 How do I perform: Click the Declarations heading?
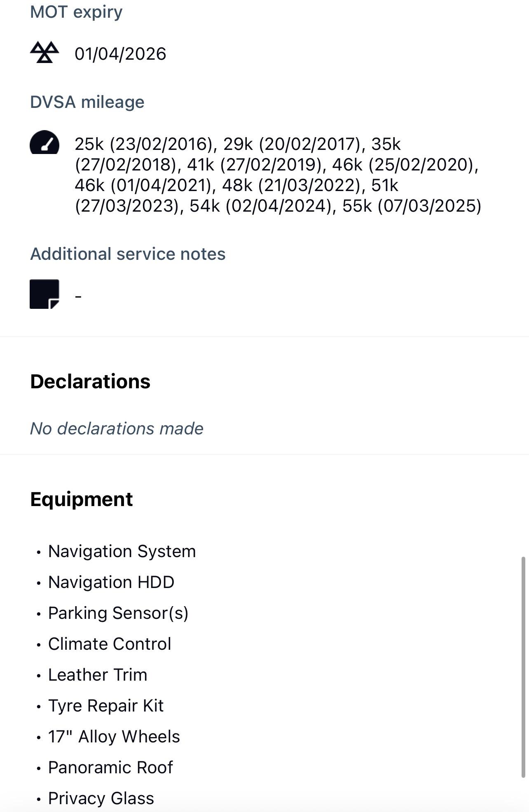pos(90,381)
